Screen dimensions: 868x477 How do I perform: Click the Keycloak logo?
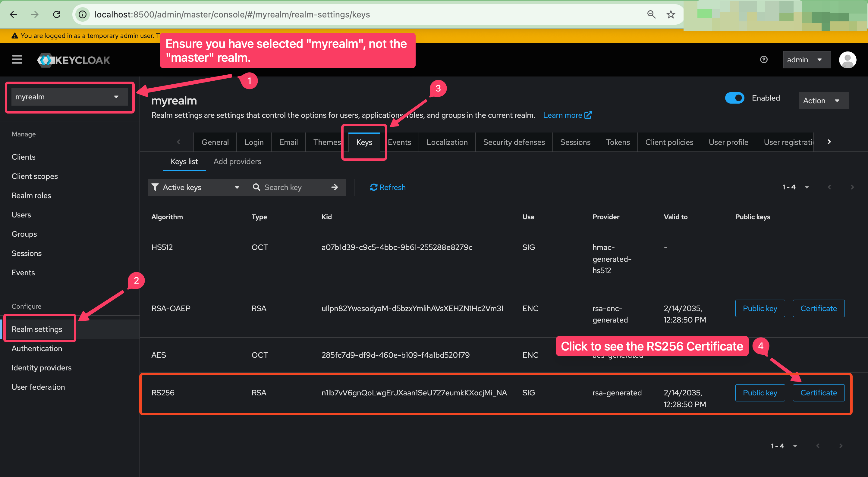(x=74, y=60)
